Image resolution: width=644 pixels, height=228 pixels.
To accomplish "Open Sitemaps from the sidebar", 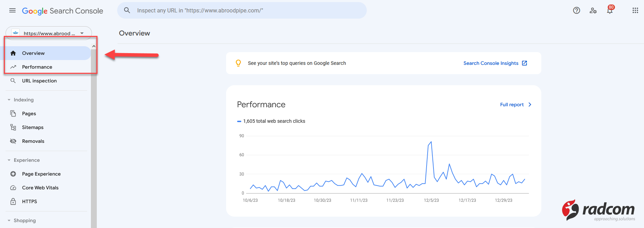I will click(32, 127).
